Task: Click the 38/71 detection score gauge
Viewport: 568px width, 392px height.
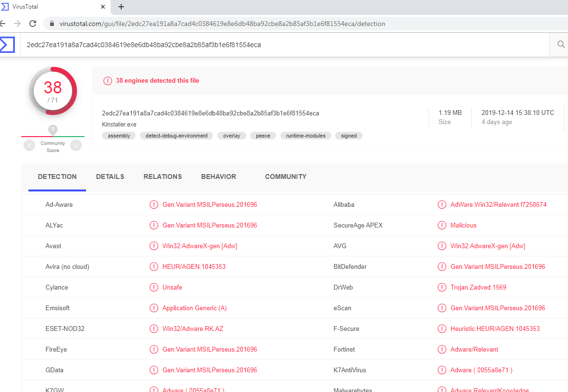Action: tap(53, 91)
